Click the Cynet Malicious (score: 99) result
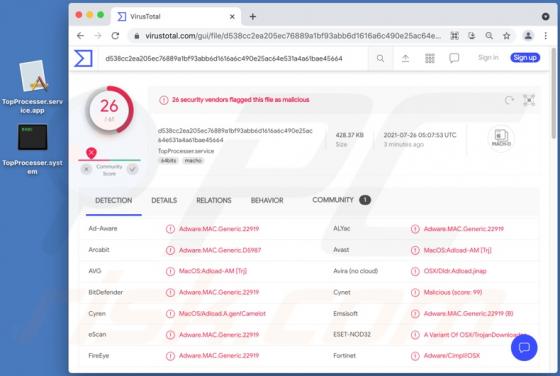This screenshot has height=376, width=560. (x=453, y=292)
